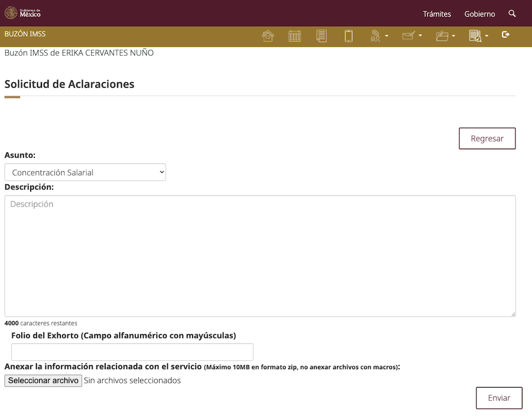Open the Gobierno menu
This screenshot has width=532, height=416.
tap(479, 14)
